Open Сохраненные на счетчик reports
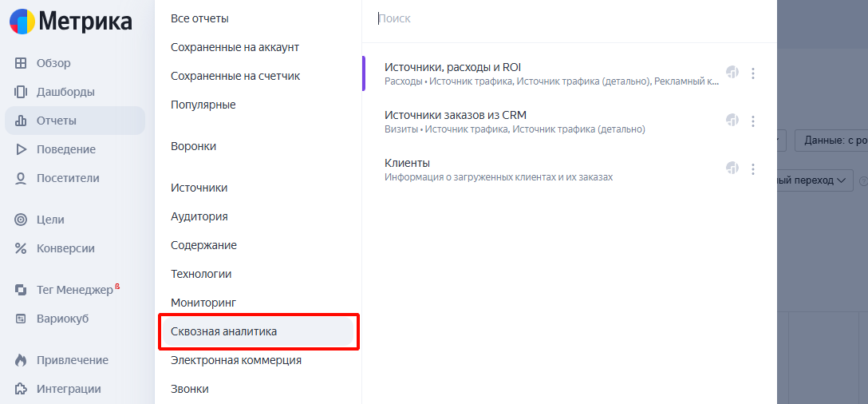The width and height of the screenshot is (868, 404). [235, 76]
